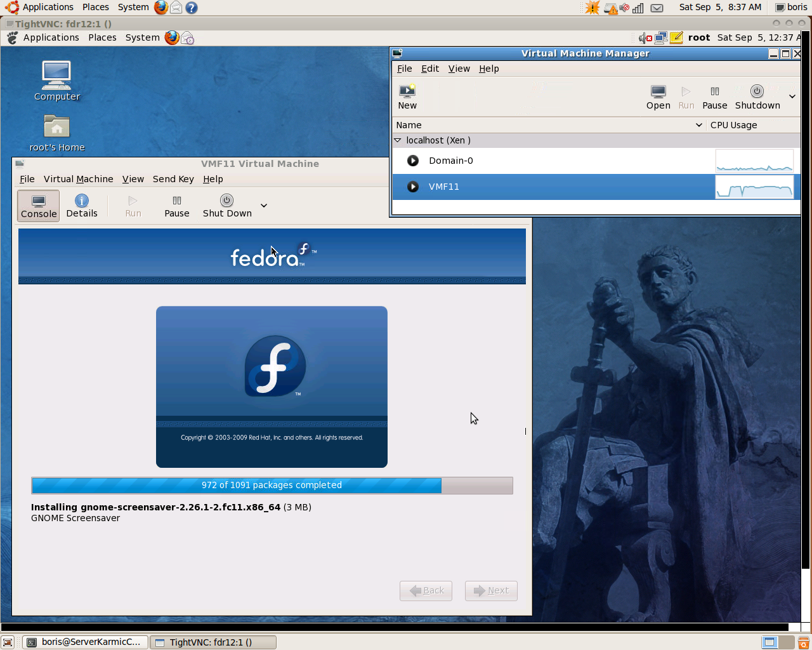Launch Firefox from the Ubuntu top panel

[x=161, y=7]
